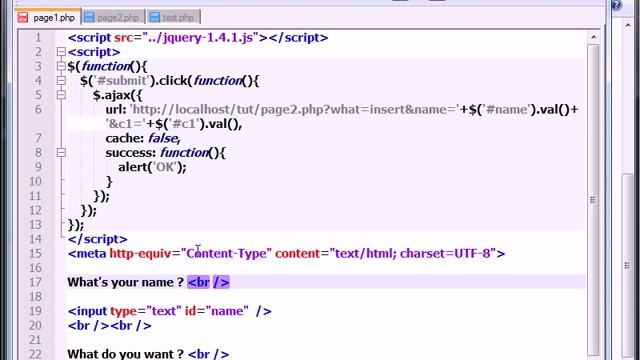
Task: Click the localhost page2.php URL string
Action: click(x=294, y=109)
